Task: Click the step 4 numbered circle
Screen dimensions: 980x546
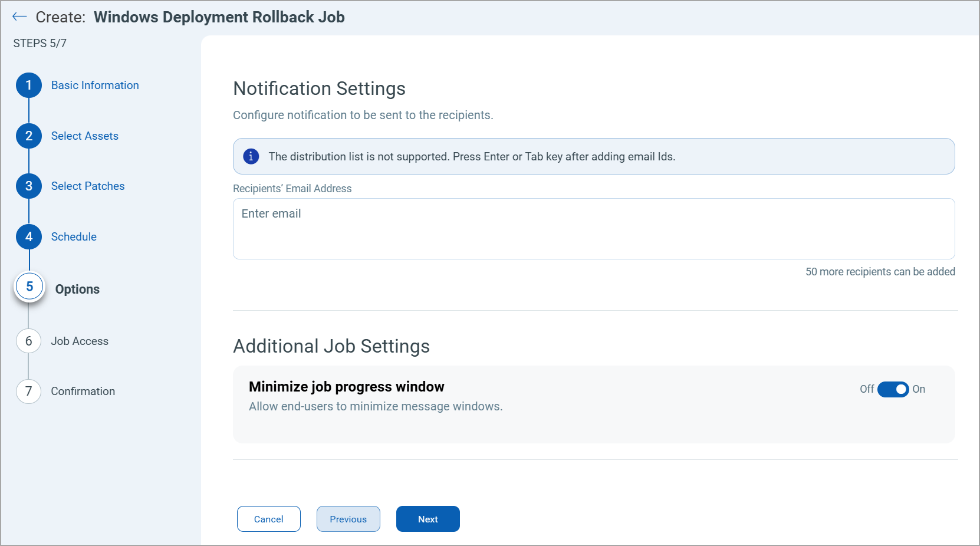Action: click(28, 236)
